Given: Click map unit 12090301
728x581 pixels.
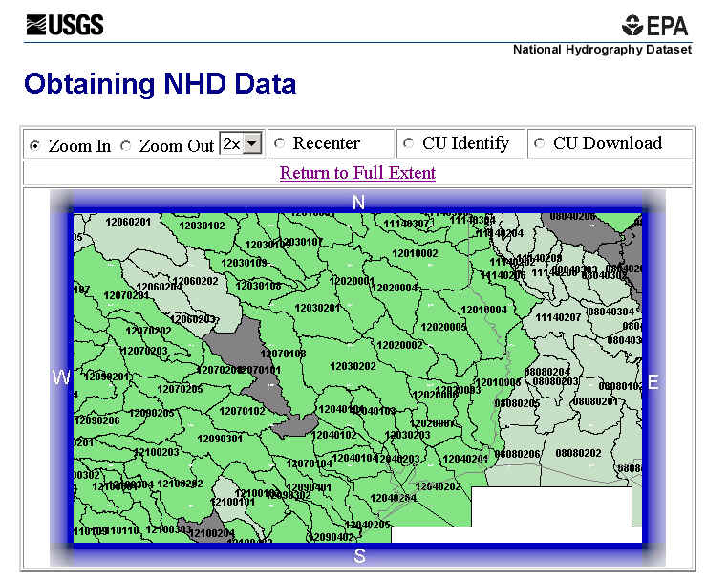Looking at the screenshot, I should point(220,439).
